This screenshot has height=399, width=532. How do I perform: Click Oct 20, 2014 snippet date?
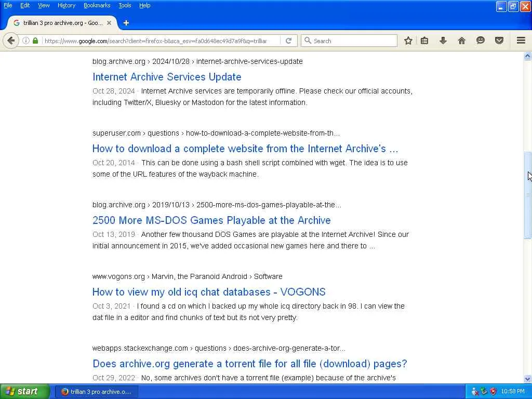pos(114,163)
